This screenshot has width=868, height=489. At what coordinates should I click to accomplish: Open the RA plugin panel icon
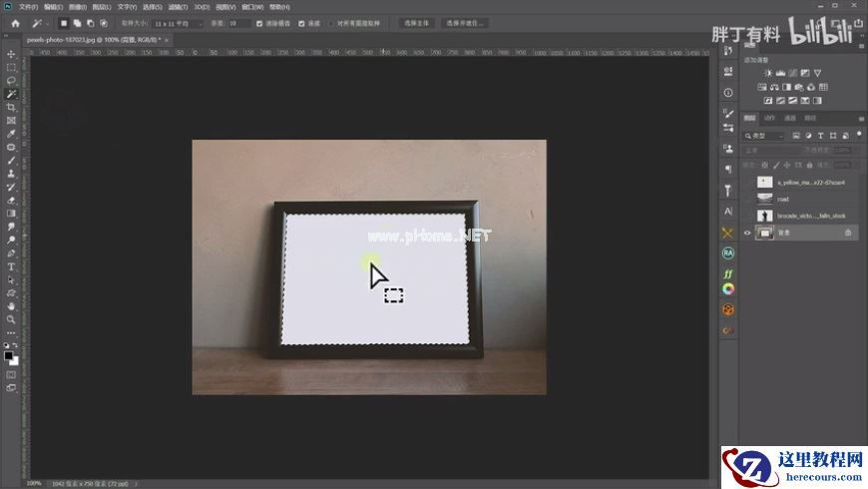(728, 253)
